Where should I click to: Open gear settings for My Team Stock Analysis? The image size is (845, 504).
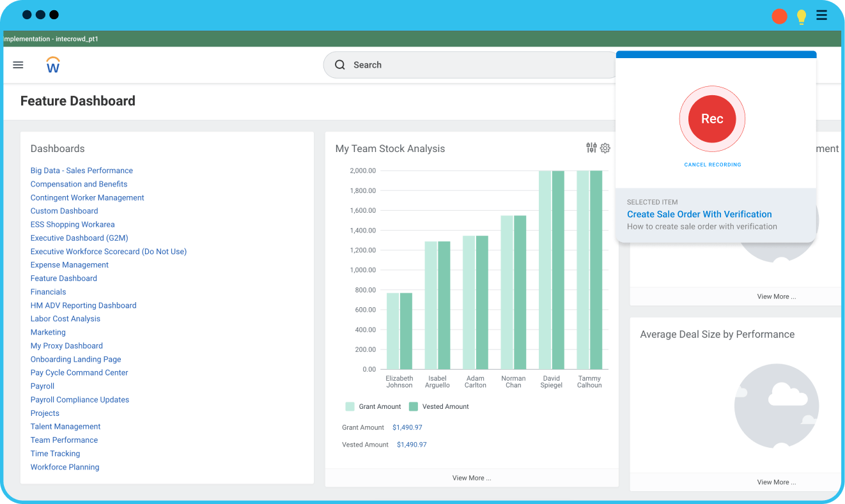tap(605, 148)
